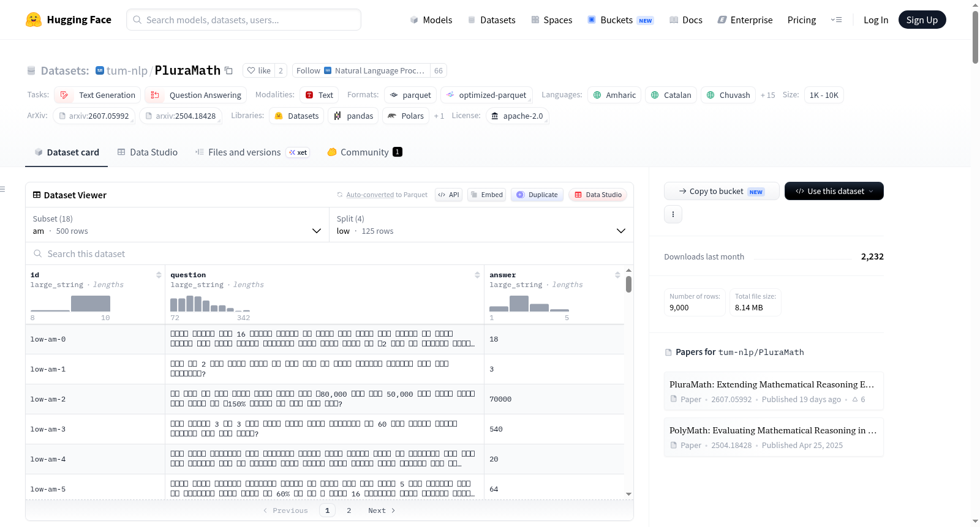
Task: Click the Hugging Face logo icon
Action: coord(34,20)
